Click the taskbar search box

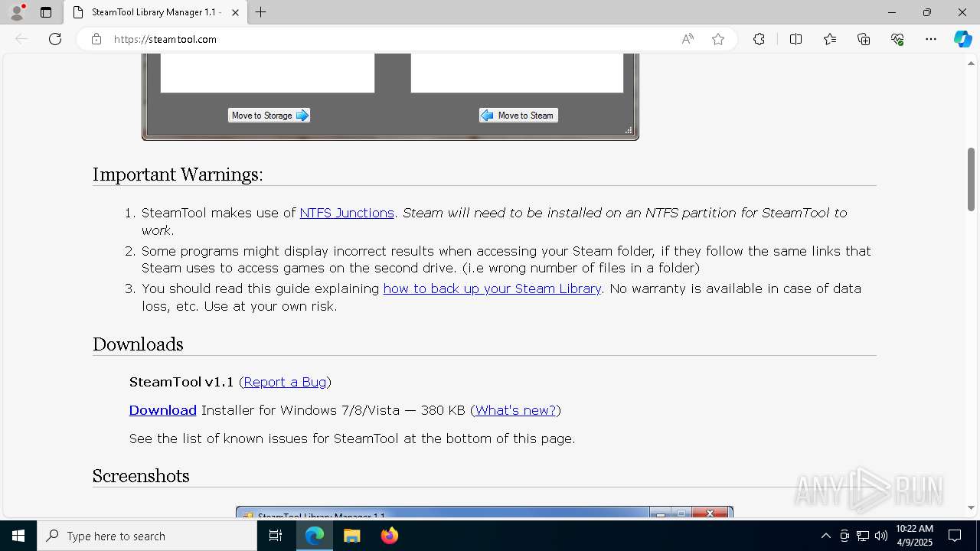point(147,536)
